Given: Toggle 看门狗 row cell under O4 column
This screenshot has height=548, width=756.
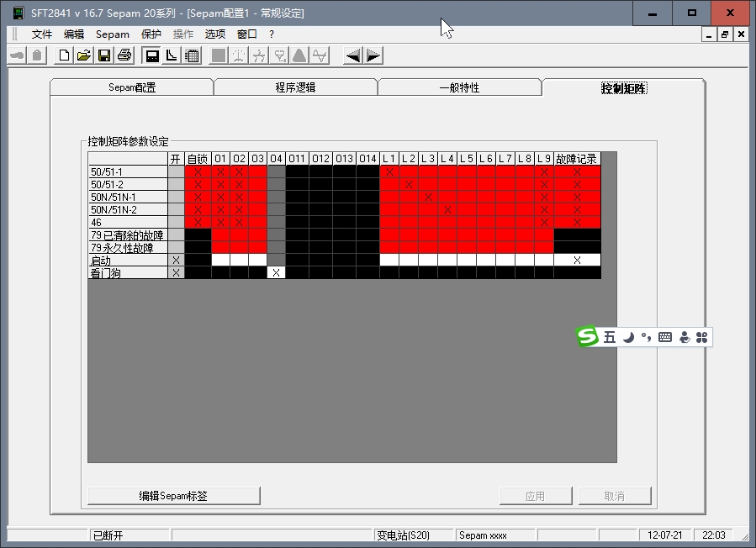Looking at the screenshot, I should [x=276, y=272].
